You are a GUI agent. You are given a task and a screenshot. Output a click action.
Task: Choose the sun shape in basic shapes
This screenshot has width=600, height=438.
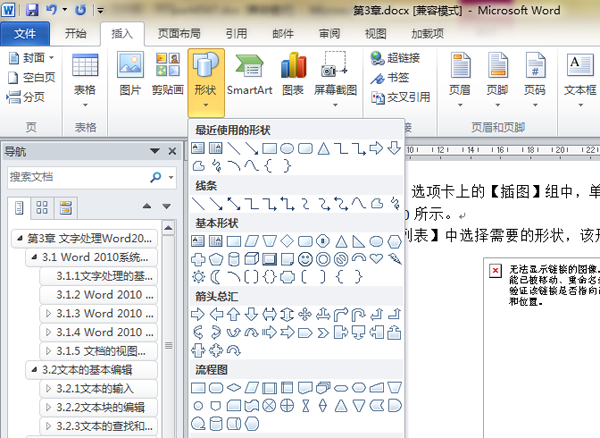click(x=198, y=275)
